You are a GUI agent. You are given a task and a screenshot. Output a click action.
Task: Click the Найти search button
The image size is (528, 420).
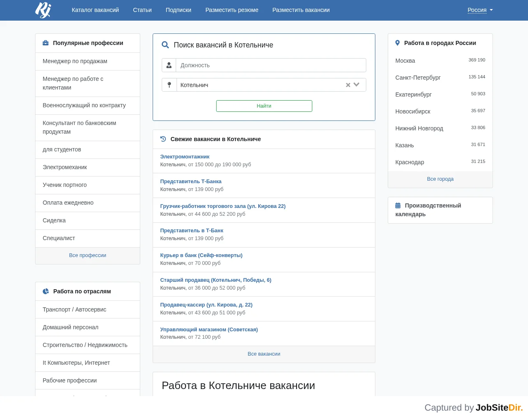click(x=264, y=106)
